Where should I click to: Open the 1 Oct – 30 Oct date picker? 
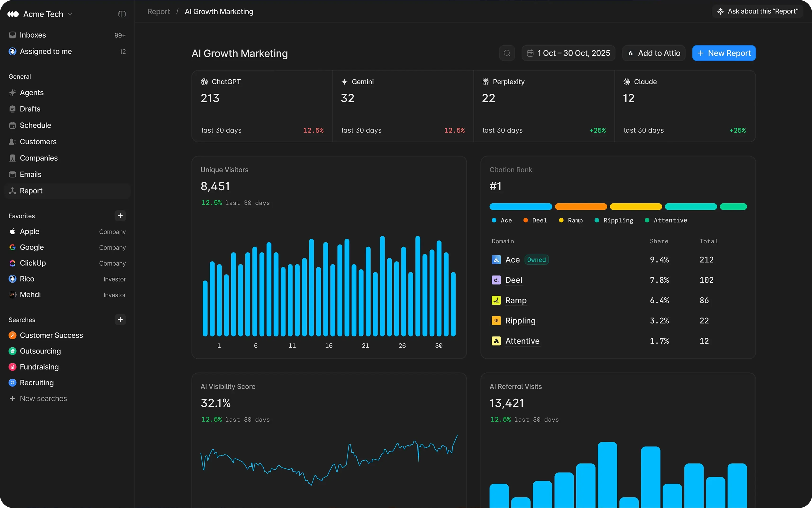568,53
